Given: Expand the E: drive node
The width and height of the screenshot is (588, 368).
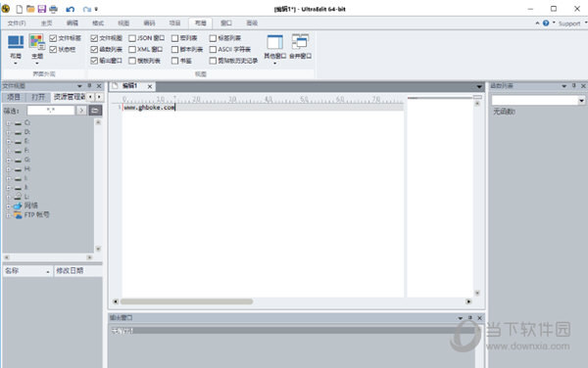Looking at the screenshot, I should coord(8,142).
